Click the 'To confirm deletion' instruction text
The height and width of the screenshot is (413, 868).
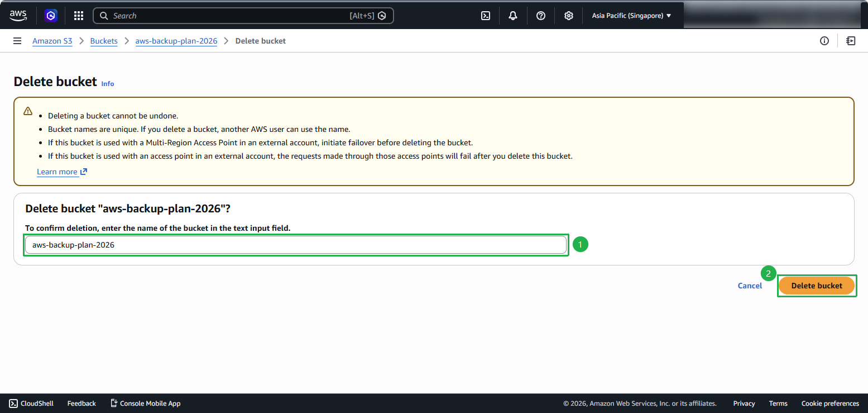point(158,228)
